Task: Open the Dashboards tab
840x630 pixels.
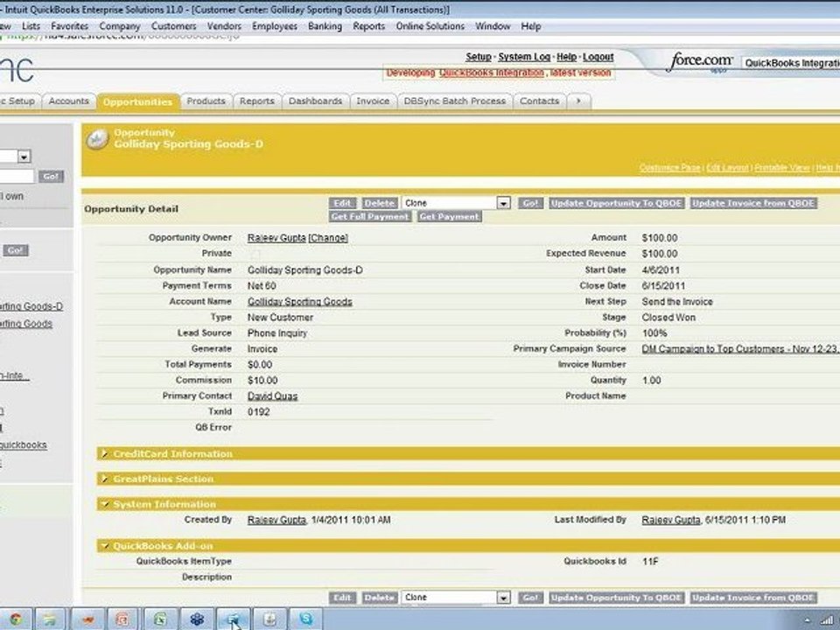Action: pos(315,101)
